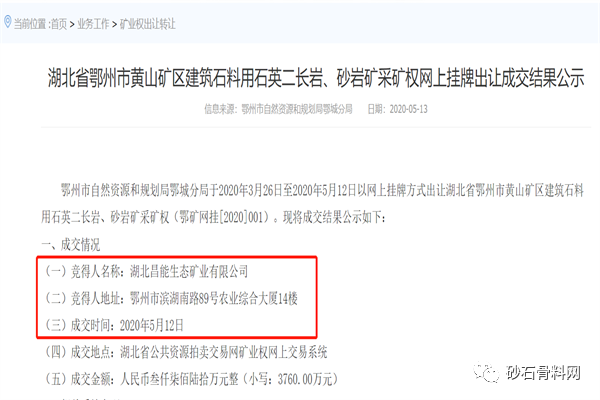
Task: Go to 业务工作 breadcrumb section
Action: coord(93,24)
